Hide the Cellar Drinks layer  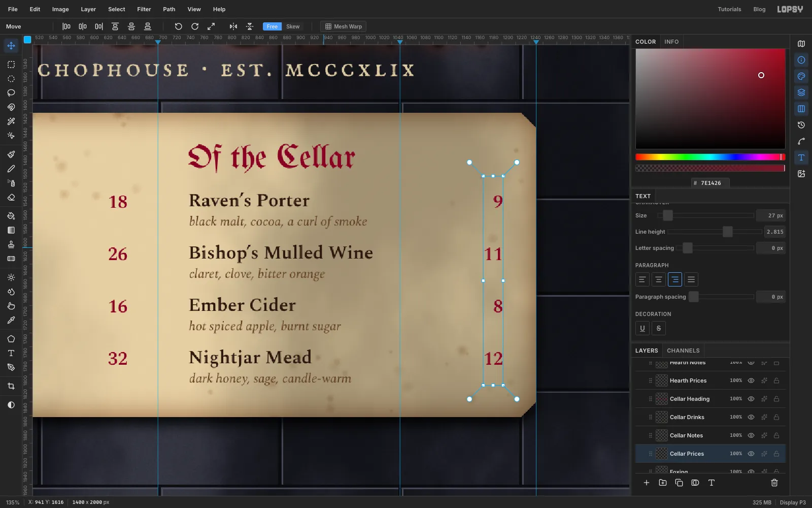pyautogui.click(x=751, y=417)
